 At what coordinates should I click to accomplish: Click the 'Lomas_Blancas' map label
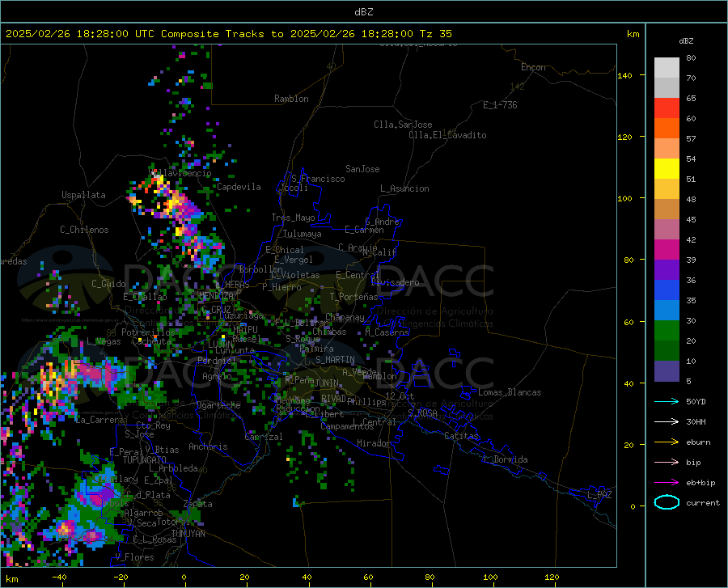(510, 392)
